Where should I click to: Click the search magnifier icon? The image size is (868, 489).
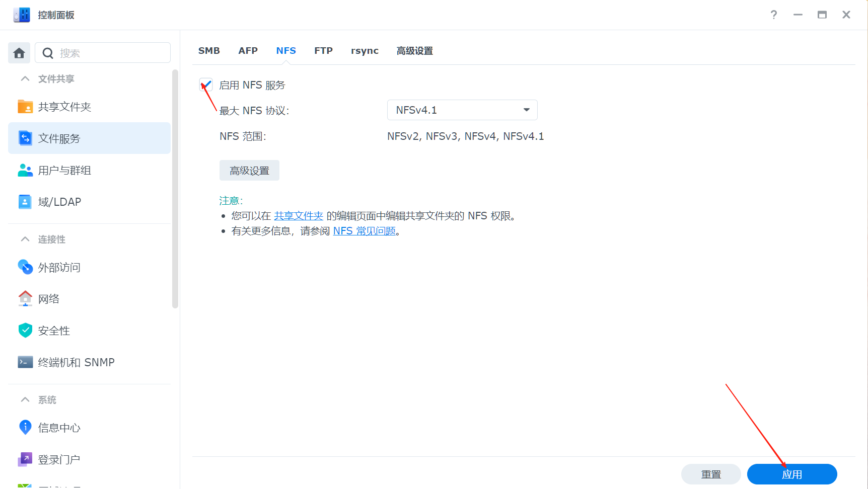click(48, 53)
